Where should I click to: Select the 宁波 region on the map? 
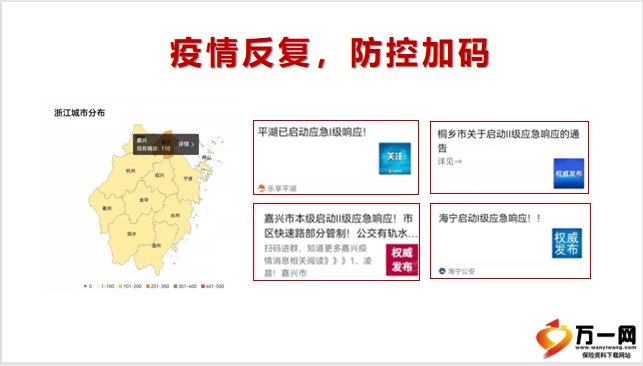188,179
